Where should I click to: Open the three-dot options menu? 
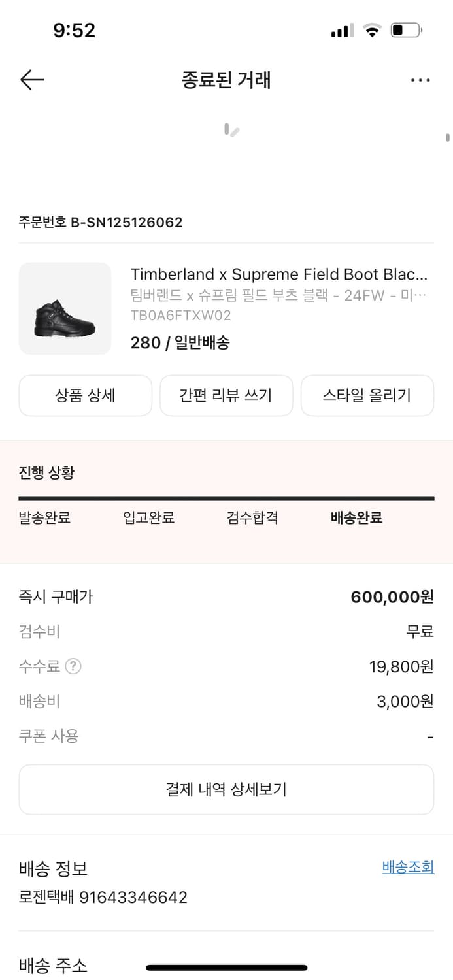click(420, 79)
